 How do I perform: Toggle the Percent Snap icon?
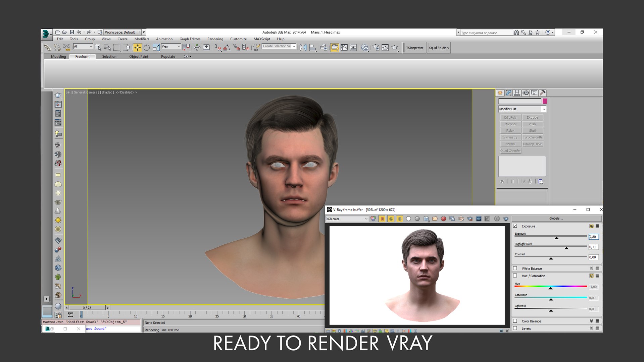click(x=236, y=48)
